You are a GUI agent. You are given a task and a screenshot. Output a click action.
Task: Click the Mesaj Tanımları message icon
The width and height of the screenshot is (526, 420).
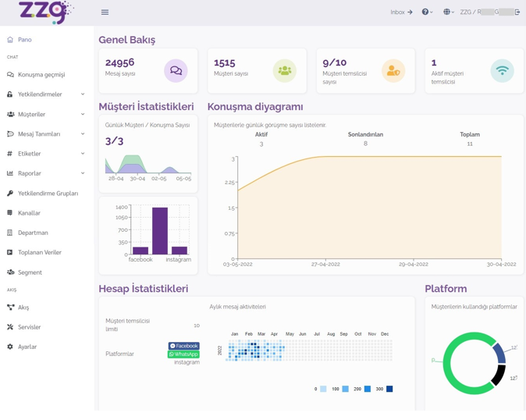coord(10,133)
